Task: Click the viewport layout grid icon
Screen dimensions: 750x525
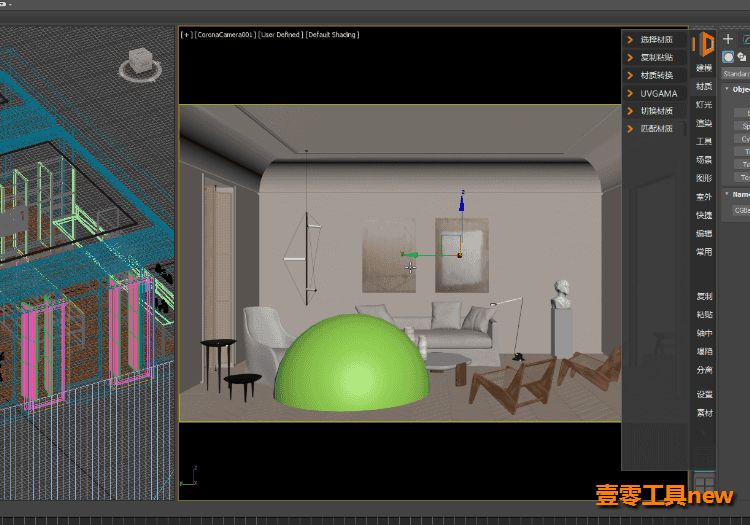Action: click(704, 483)
